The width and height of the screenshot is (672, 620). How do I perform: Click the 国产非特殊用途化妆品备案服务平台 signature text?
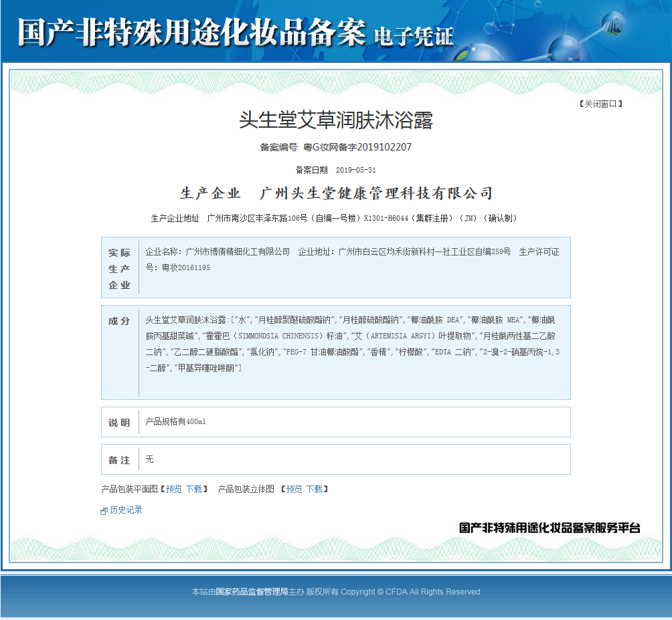(x=550, y=528)
